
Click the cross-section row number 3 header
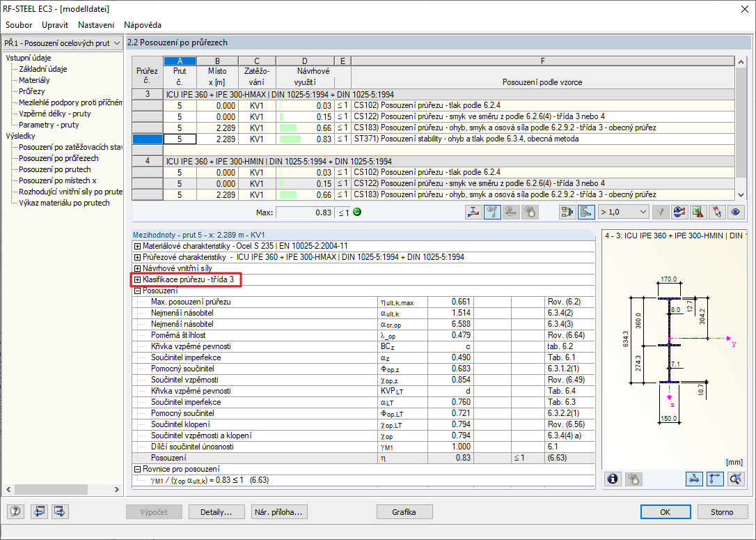click(148, 94)
